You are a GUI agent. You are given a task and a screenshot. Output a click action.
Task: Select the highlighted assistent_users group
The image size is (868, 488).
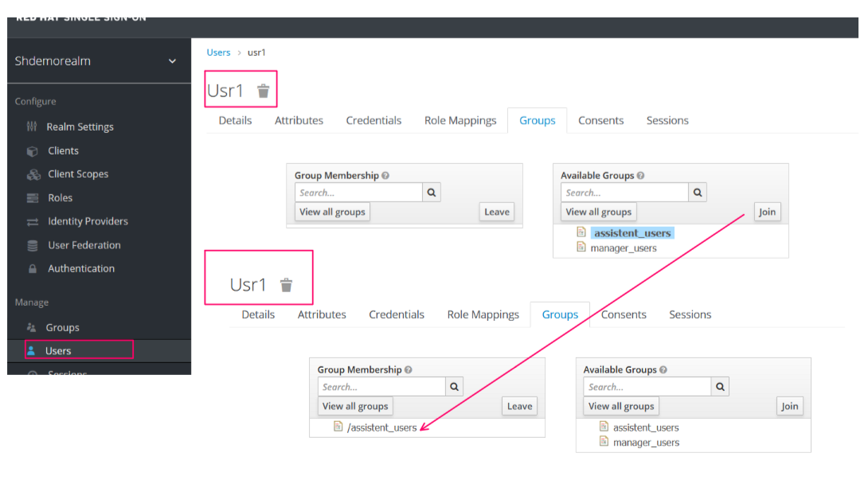click(x=632, y=233)
